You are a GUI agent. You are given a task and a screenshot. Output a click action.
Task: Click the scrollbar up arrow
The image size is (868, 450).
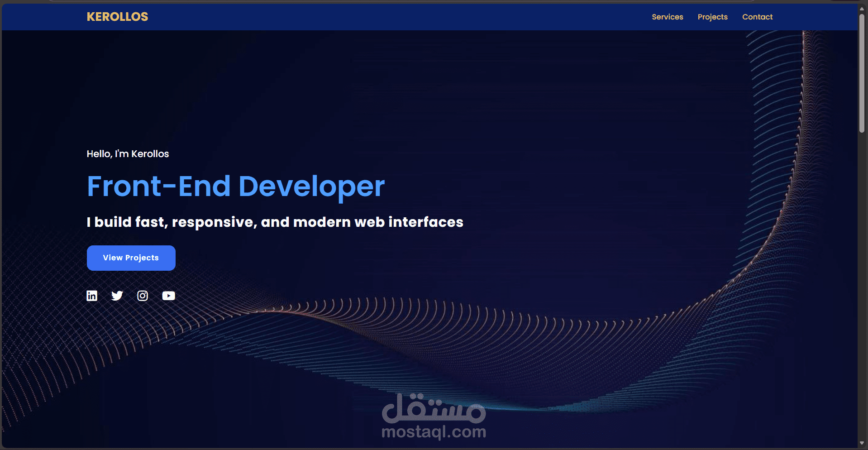(x=862, y=9)
